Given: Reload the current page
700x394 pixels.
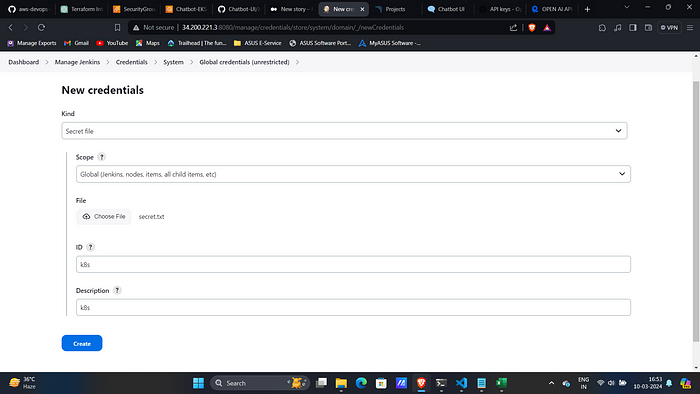Looking at the screenshot, I should coord(41,28).
